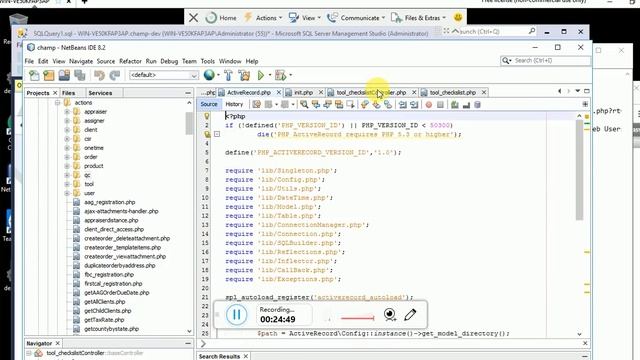Collapse the actions folder

58,102
